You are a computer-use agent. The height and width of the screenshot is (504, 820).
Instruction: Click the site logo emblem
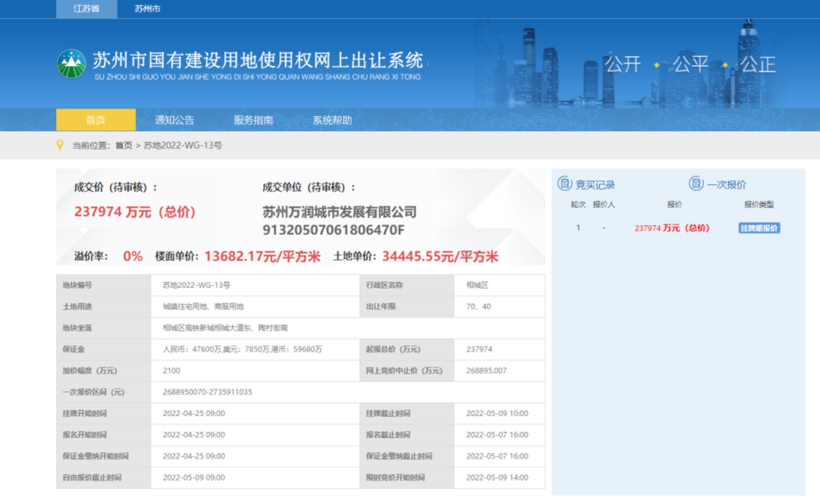pyautogui.click(x=71, y=63)
